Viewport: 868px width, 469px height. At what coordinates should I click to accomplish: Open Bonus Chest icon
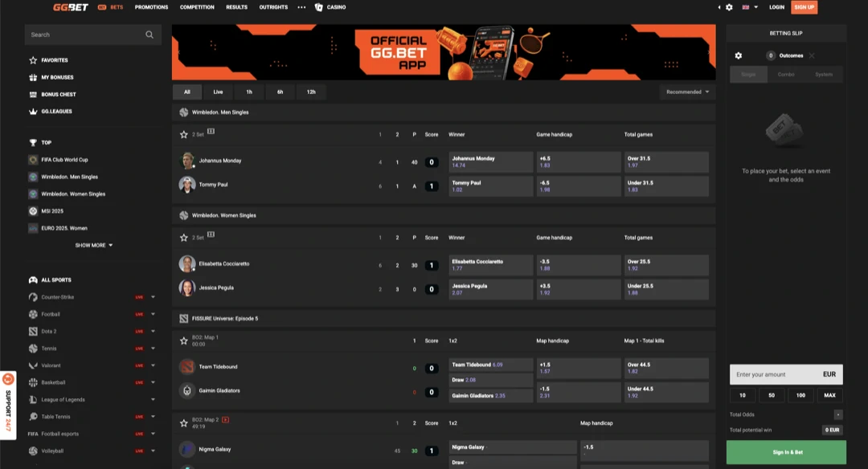click(33, 94)
